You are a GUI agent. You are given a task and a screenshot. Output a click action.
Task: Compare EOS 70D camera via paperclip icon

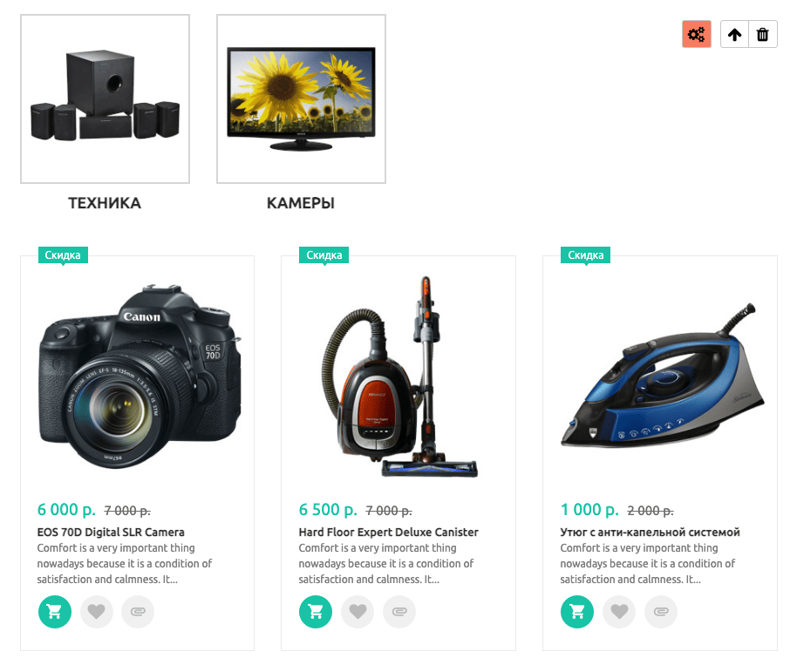click(138, 612)
